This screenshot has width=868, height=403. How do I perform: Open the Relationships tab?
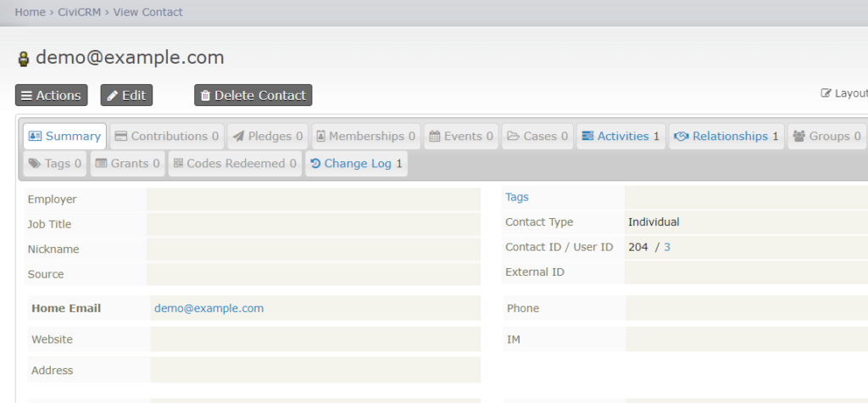tap(726, 137)
